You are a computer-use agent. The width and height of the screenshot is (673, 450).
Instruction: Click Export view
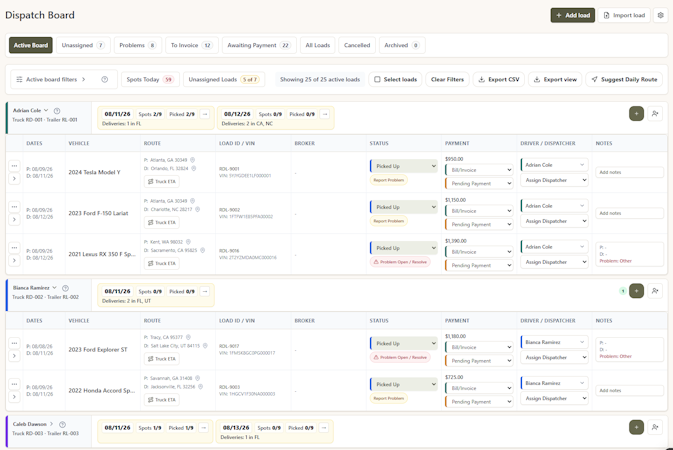click(x=555, y=79)
